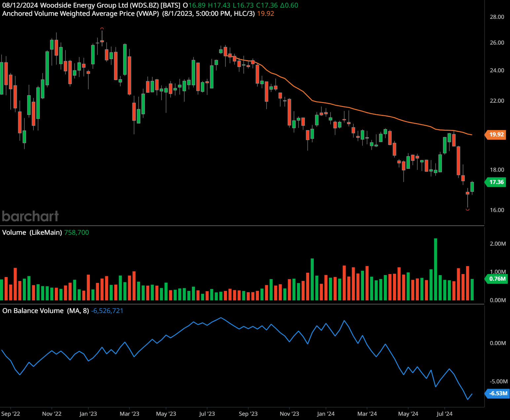Click the 1.00M volume axis label

[x=498, y=272]
